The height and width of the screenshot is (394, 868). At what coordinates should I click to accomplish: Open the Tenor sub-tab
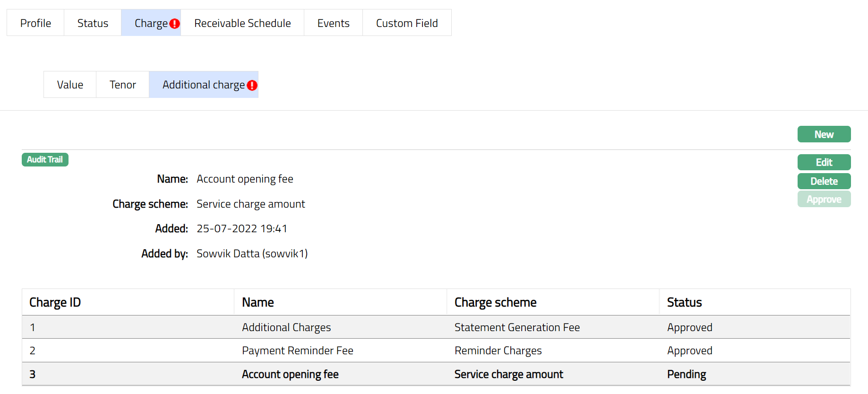122,85
